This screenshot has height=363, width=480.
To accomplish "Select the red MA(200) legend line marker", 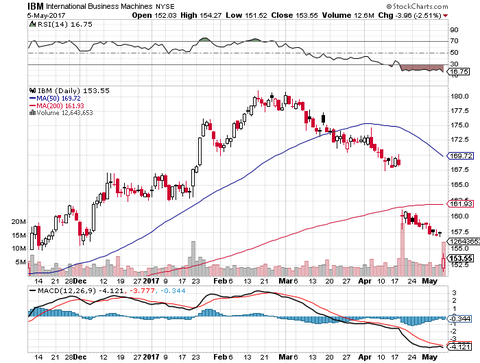I will point(33,106).
